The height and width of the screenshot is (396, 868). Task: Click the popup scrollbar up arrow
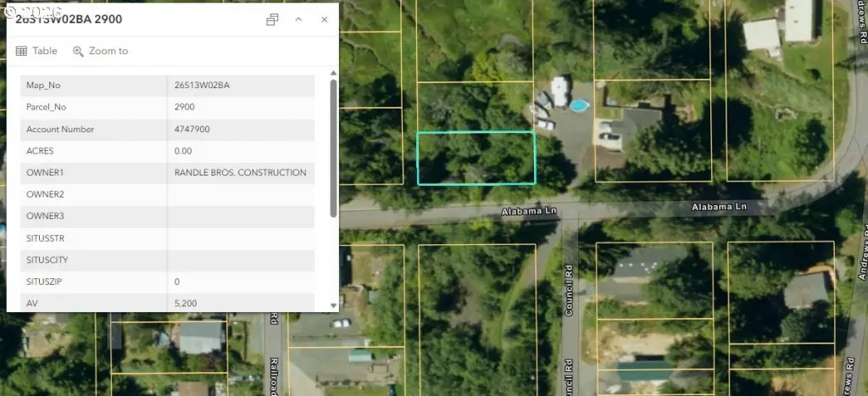point(333,73)
